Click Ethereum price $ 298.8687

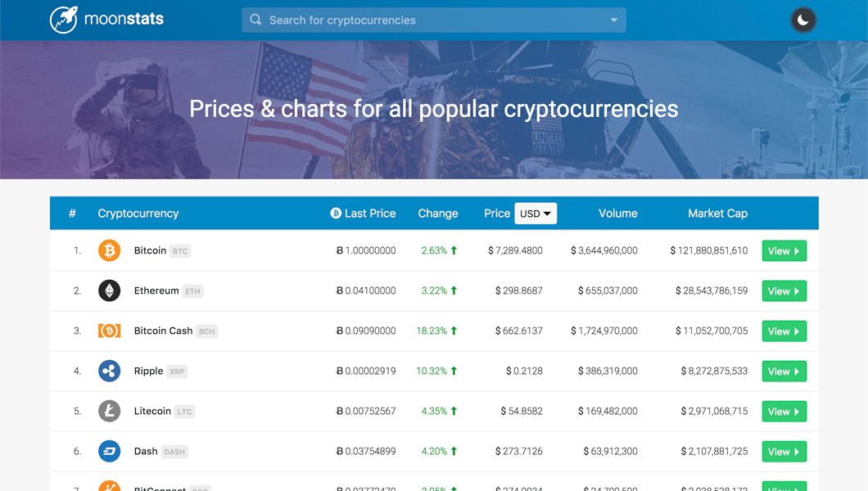tap(518, 291)
